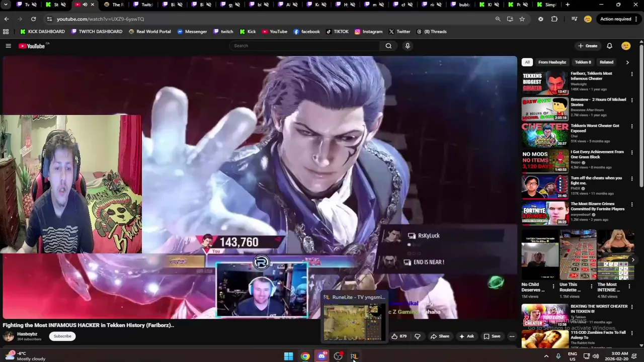
Task: Open options menu for Most Bizarre Crimes video
Action: click(x=632, y=205)
